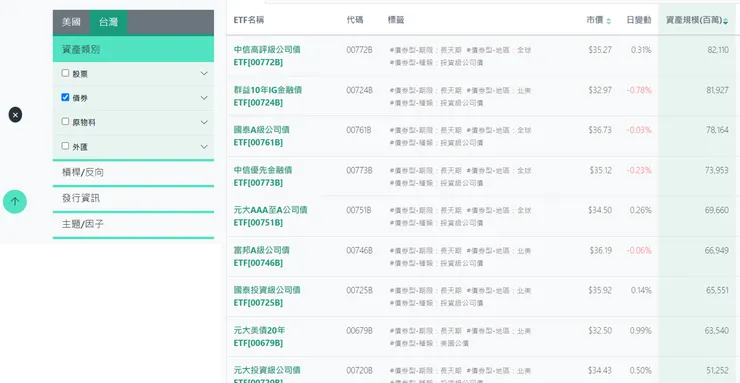Open 國泰A級公司債 ETF[00761B] link
This screenshot has height=383, width=740.
(x=261, y=136)
